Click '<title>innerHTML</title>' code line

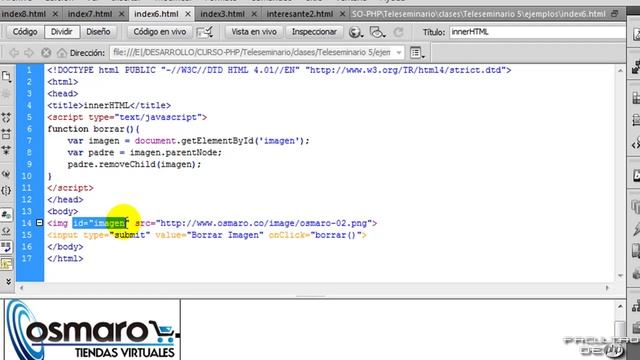pyautogui.click(x=109, y=106)
